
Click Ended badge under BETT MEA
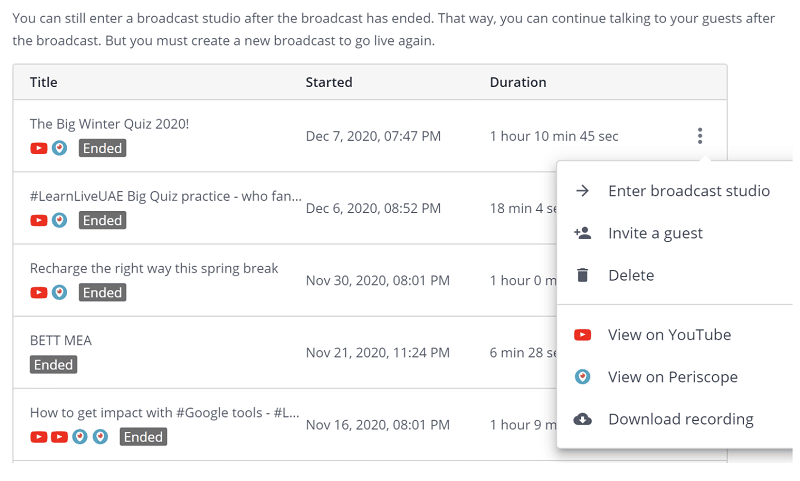(54, 365)
